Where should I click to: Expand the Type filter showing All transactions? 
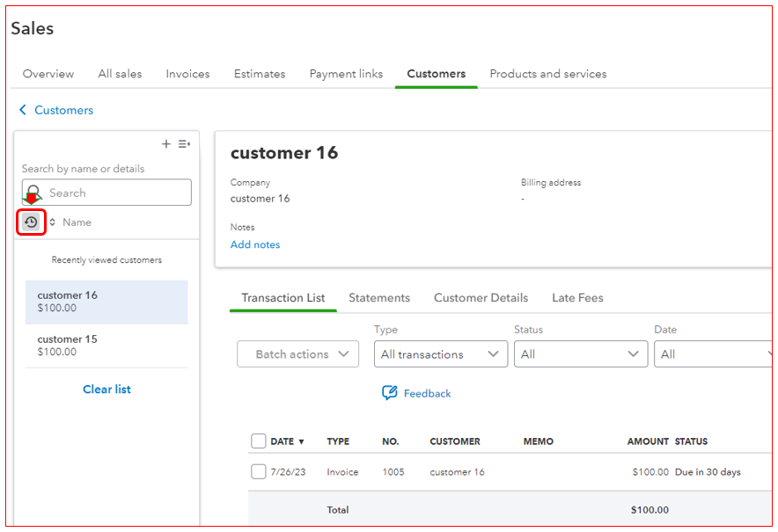[x=440, y=353]
